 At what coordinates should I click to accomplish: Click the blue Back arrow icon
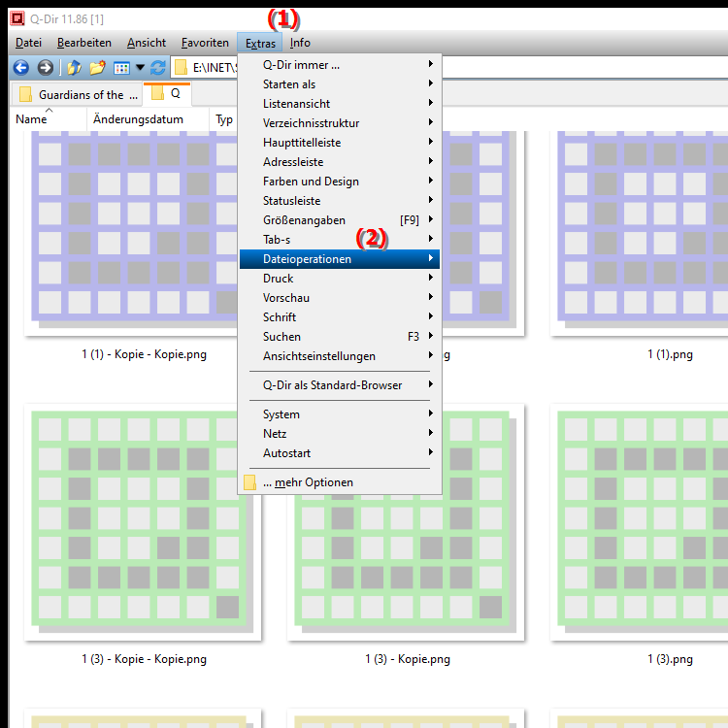[21, 68]
